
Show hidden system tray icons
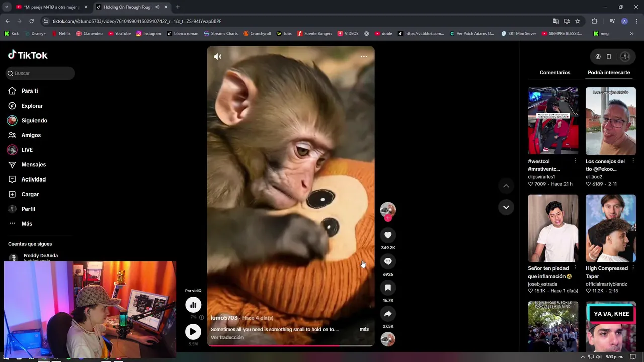(583, 357)
